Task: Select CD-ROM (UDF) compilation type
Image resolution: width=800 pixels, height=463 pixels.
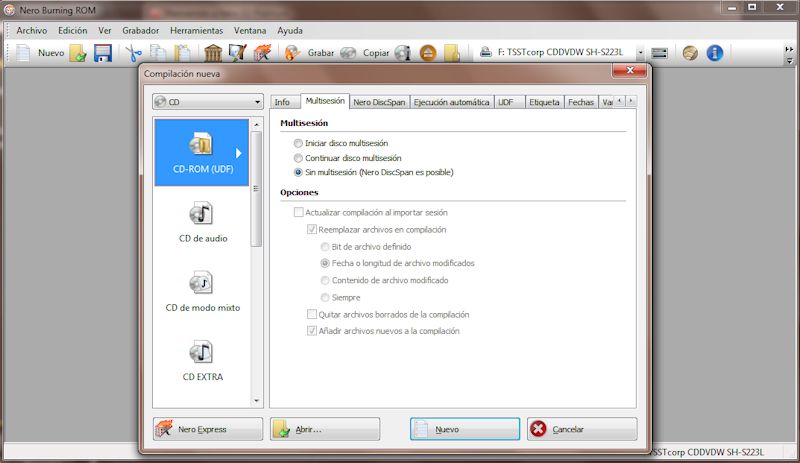Action: [x=202, y=152]
